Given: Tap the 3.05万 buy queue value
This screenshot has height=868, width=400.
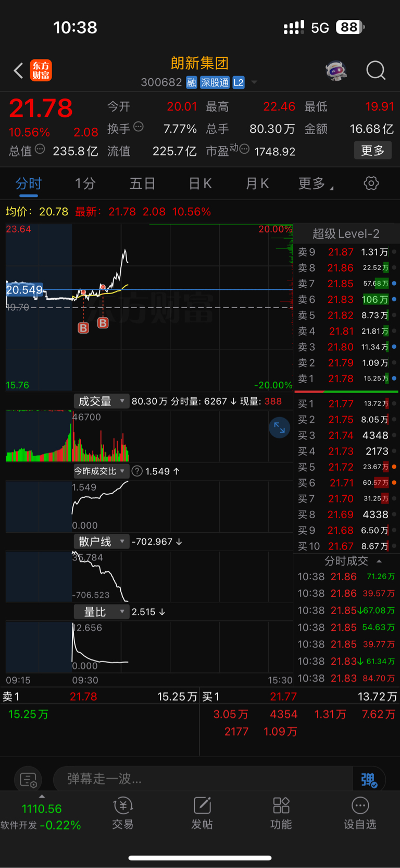Looking at the screenshot, I should (231, 714).
